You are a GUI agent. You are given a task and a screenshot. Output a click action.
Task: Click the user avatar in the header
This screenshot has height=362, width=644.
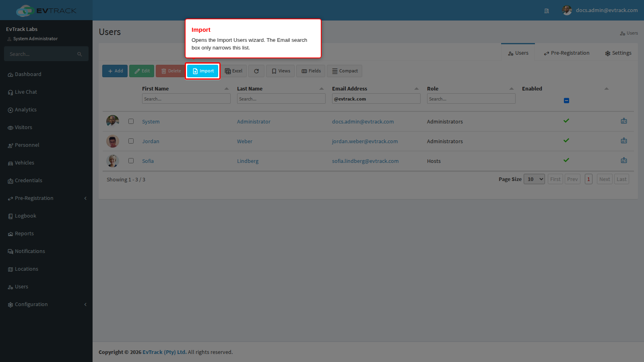(x=567, y=10)
